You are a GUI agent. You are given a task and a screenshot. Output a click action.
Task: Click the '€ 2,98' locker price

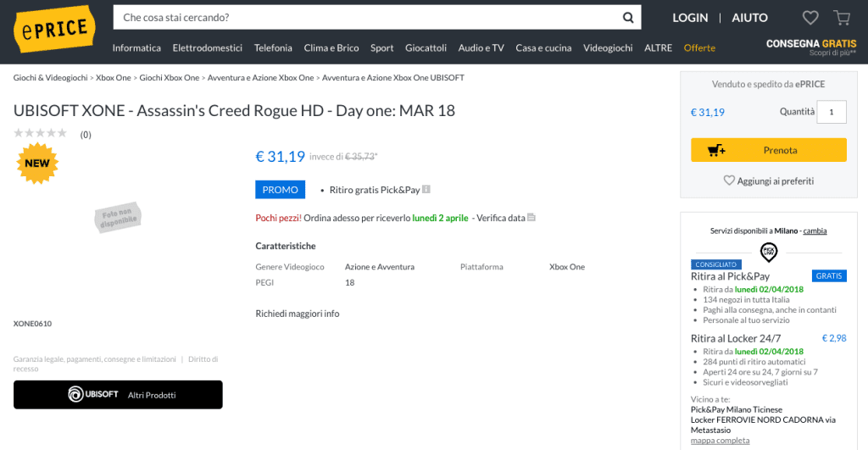[x=834, y=338]
